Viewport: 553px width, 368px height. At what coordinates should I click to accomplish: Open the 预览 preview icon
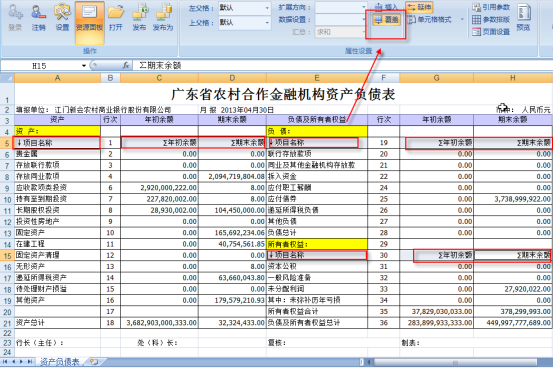524,18
